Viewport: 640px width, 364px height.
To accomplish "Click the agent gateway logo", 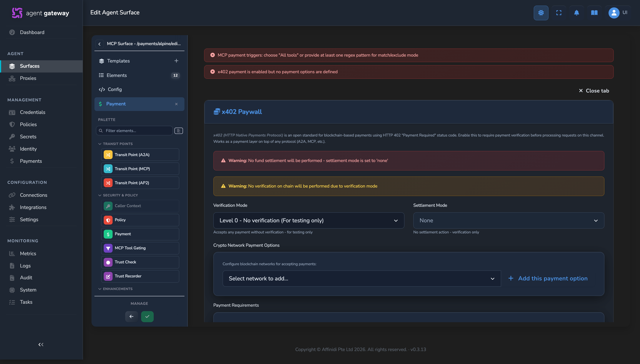I will pyautogui.click(x=41, y=13).
